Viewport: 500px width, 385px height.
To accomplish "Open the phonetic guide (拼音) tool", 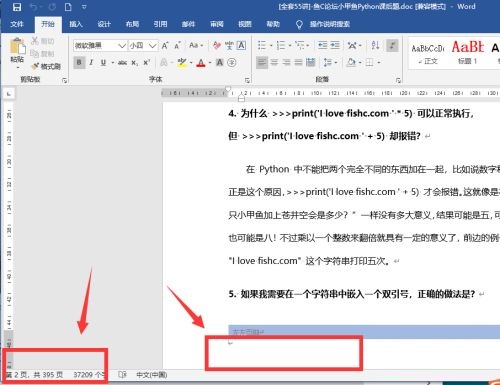I will coord(229,45).
